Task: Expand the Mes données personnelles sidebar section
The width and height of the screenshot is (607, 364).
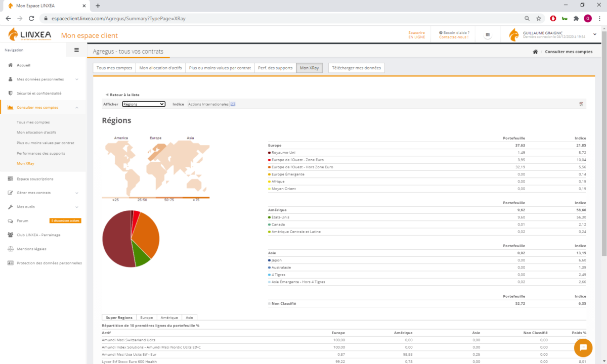Action: tap(43, 79)
